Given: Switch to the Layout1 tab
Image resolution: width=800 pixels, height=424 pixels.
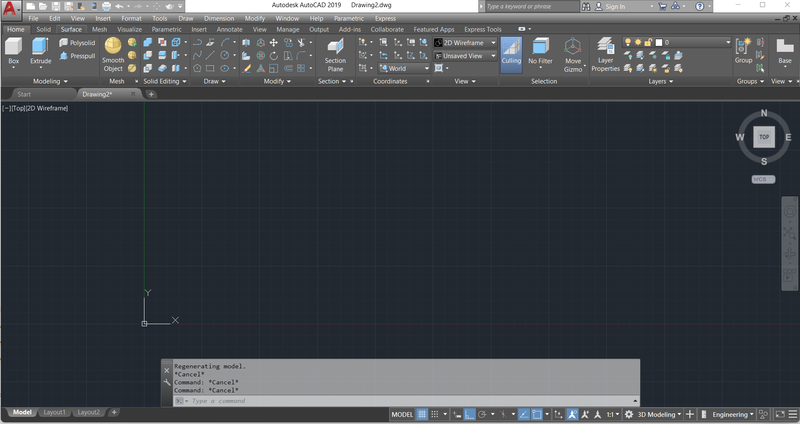Looking at the screenshot, I should pos(54,412).
